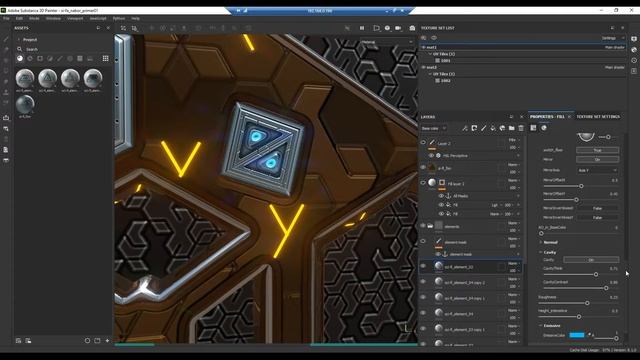The height and width of the screenshot is (360, 640).
Task: Expand the Normal section
Action: pos(541,242)
